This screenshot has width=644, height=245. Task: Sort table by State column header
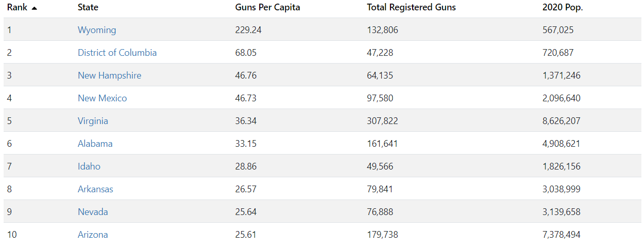pyautogui.click(x=88, y=7)
